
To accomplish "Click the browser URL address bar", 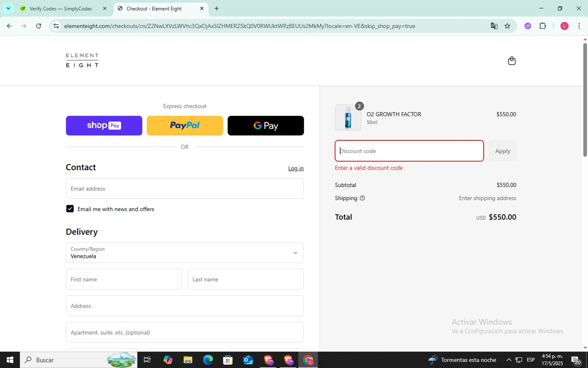I will coord(239,26).
